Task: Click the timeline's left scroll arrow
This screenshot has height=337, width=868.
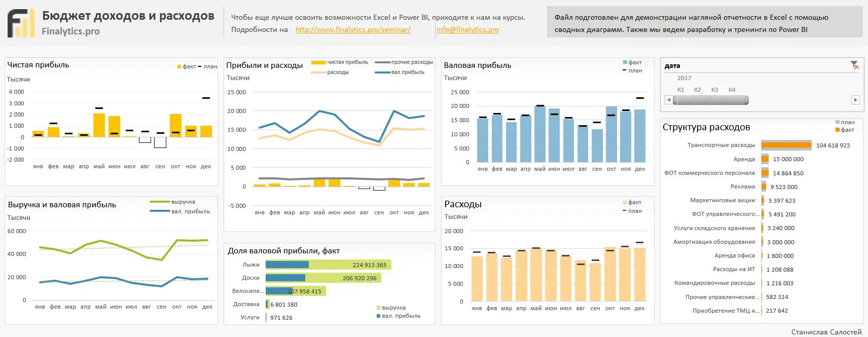Action: pos(669,100)
